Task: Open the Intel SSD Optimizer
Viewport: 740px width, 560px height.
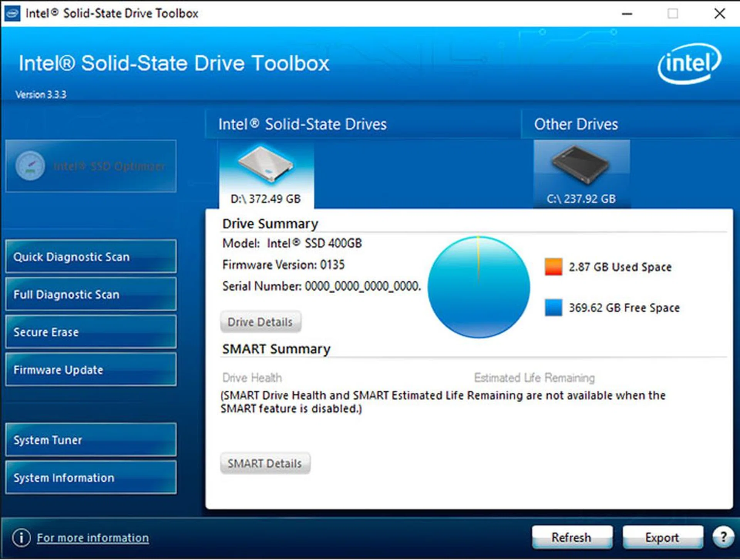Action: click(91, 166)
